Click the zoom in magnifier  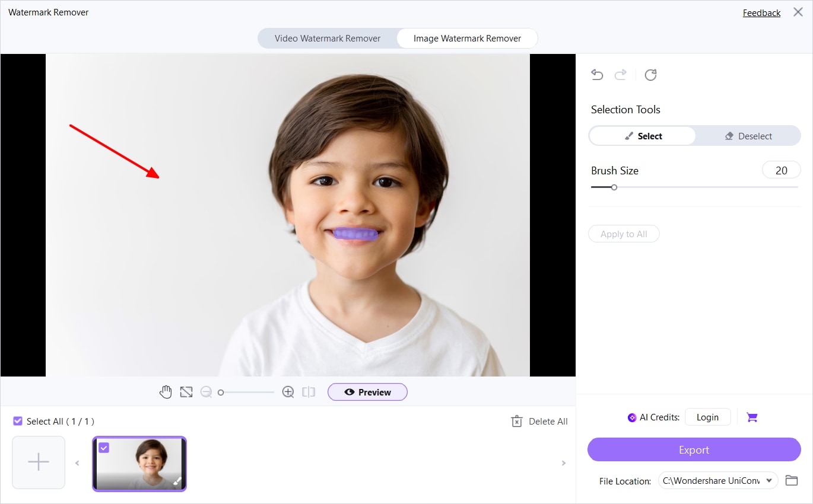coord(288,392)
